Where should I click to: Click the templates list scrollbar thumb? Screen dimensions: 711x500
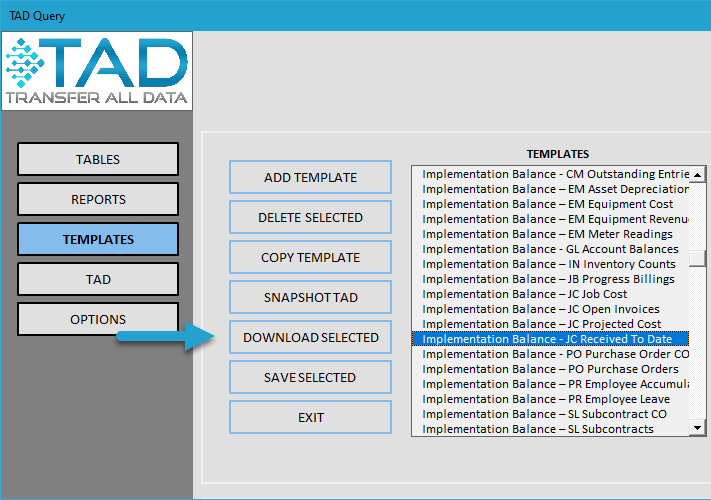[x=697, y=258]
